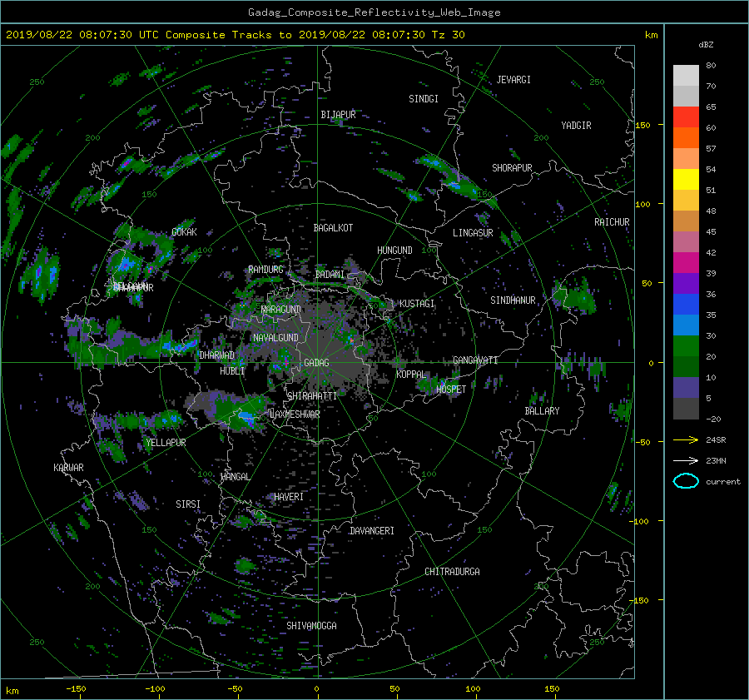The width and height of the screenshot is (749, 700).
Task: Click the BALLARY city label
Action: (542, 411)
